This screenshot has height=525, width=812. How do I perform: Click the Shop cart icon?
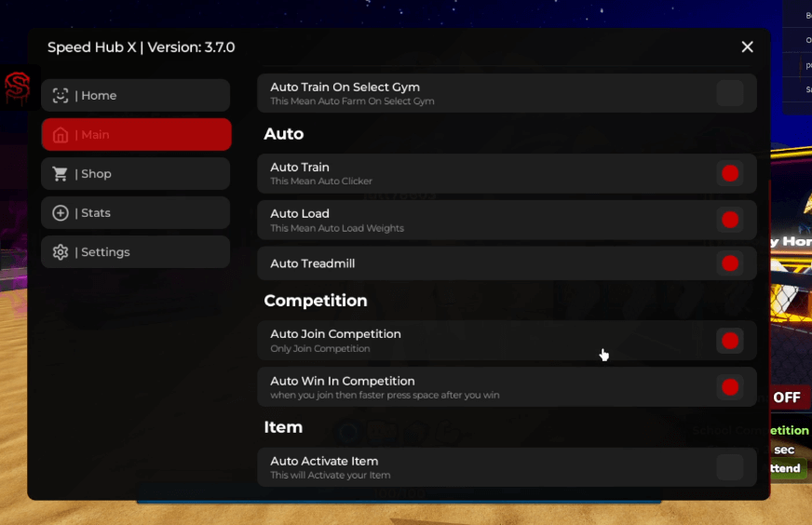click(x=61, y=173)
